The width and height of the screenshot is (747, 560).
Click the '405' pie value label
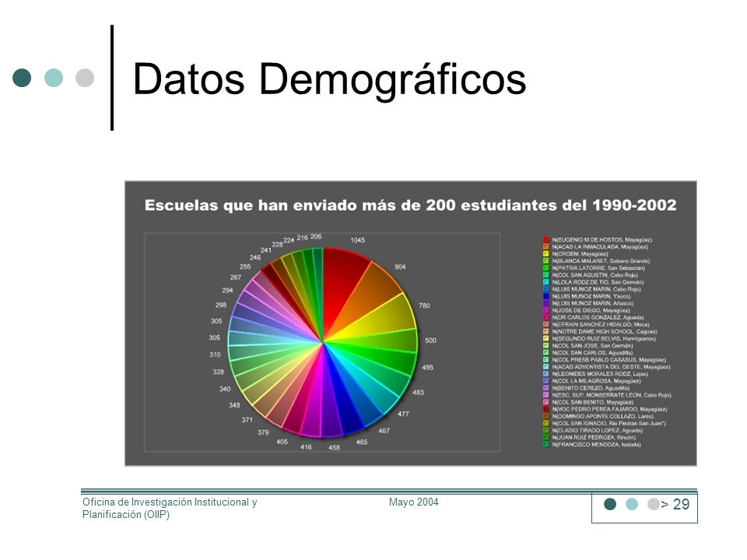[282, 442]
